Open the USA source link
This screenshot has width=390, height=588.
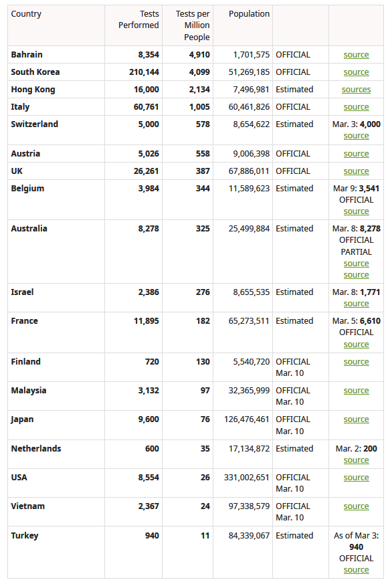[356, 478]
